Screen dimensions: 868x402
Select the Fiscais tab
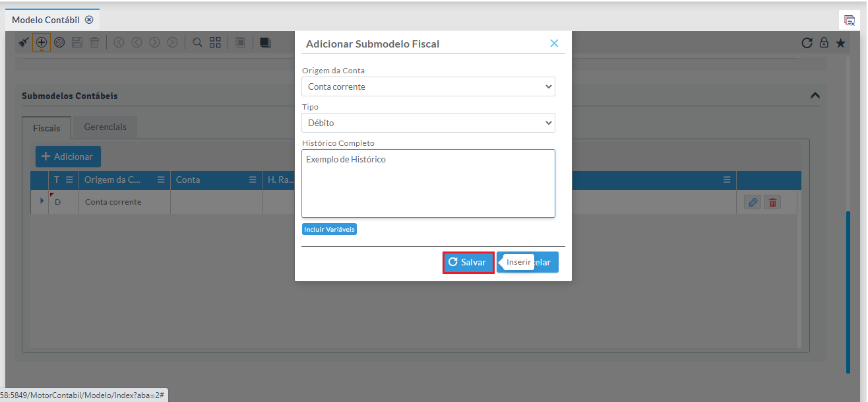[x=46, y=128]
